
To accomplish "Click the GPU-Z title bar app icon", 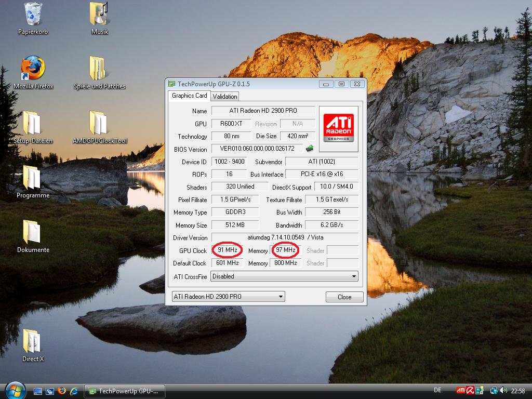I will click(171, 84).
